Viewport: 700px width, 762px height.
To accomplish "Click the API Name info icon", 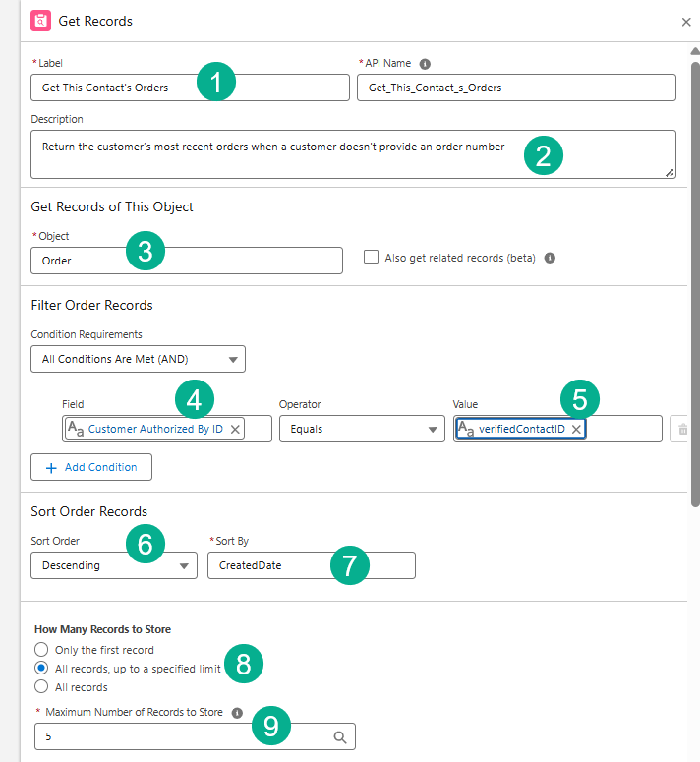I will point(425,64).
